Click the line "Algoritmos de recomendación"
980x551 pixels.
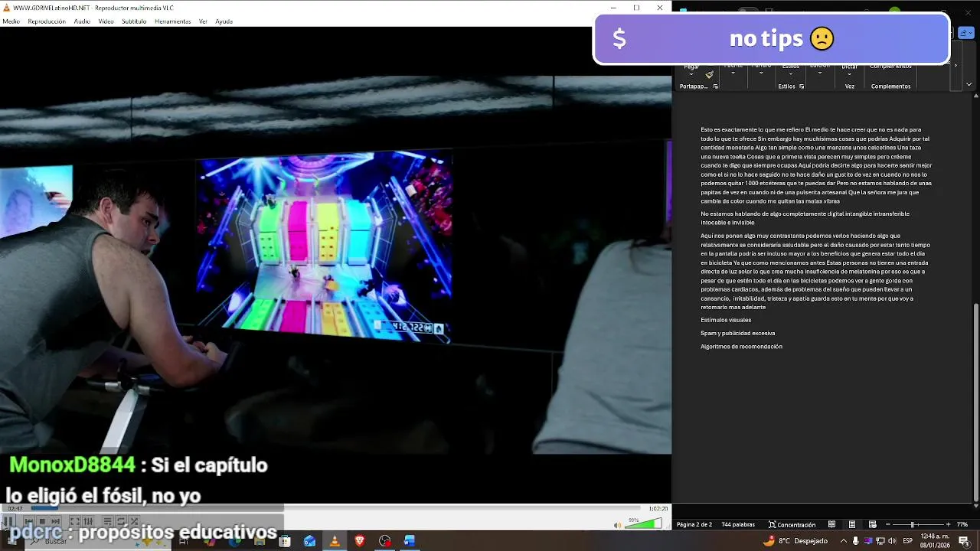(741, 347)
